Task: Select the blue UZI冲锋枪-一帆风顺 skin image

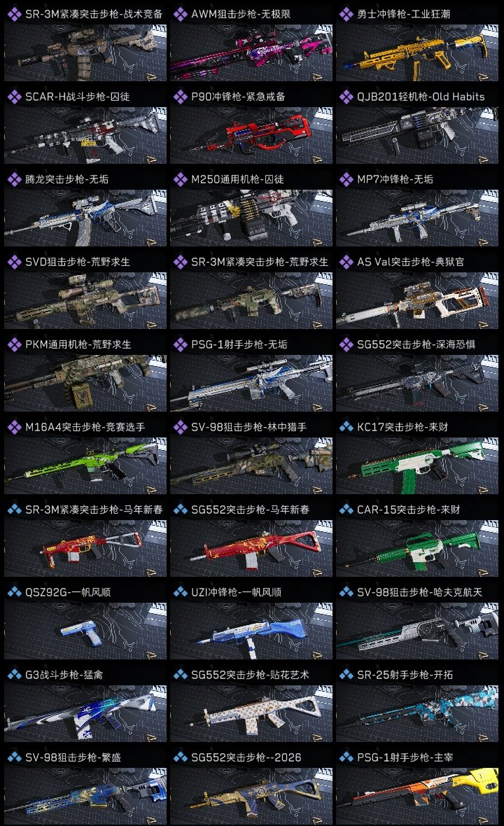Action: 251,631
